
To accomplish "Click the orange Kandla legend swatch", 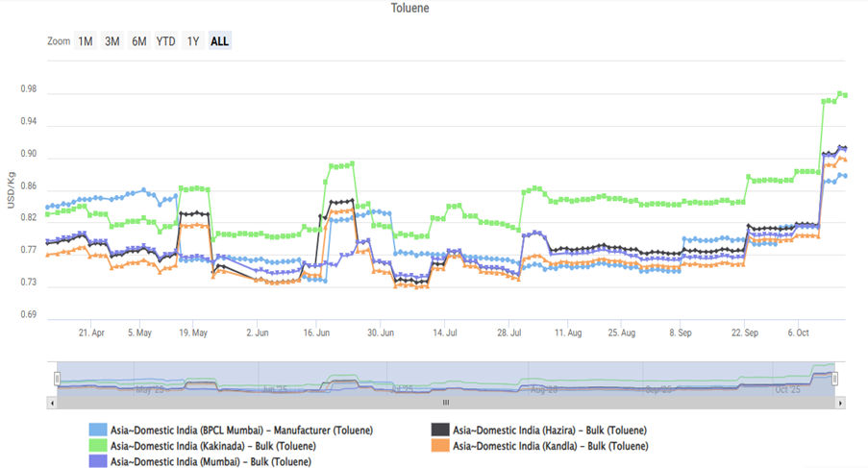I will point(439,446).
